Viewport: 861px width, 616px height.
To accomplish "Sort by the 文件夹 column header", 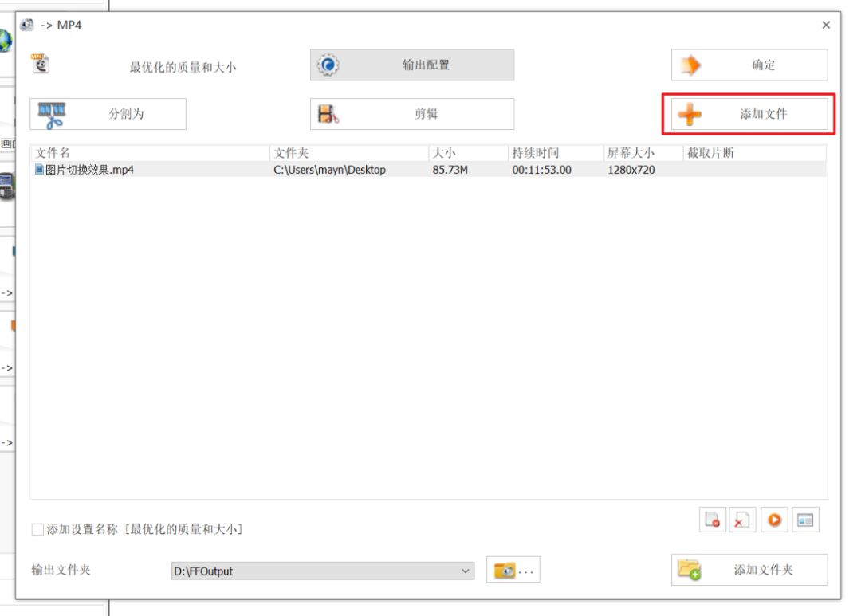I will click(x=348, y=153).
